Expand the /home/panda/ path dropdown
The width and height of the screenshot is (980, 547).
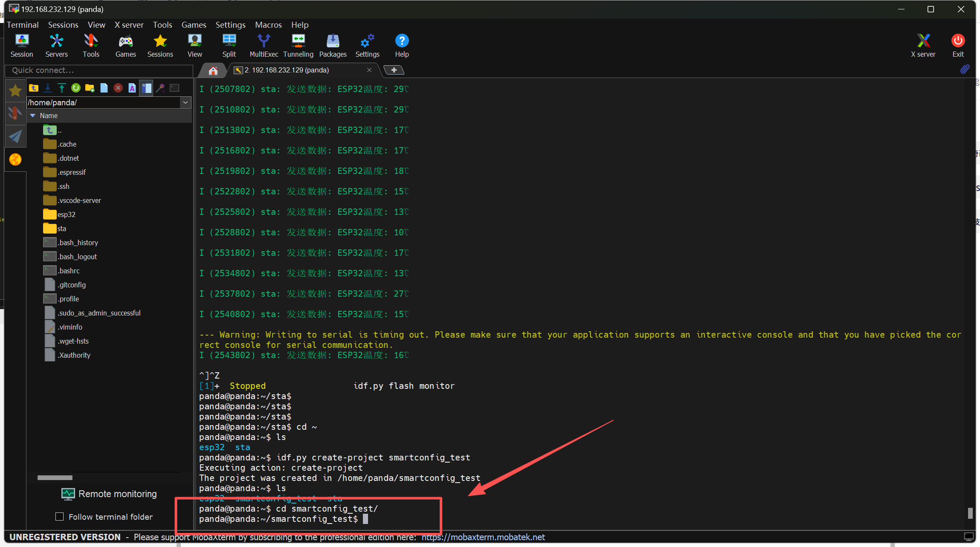186,102
